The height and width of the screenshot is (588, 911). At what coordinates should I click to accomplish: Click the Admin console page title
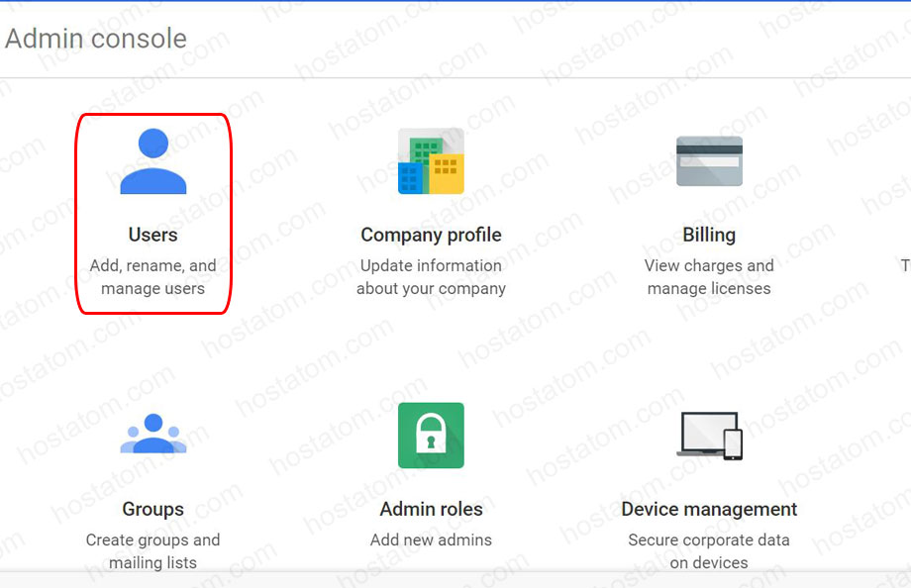(x=96, y=39)
